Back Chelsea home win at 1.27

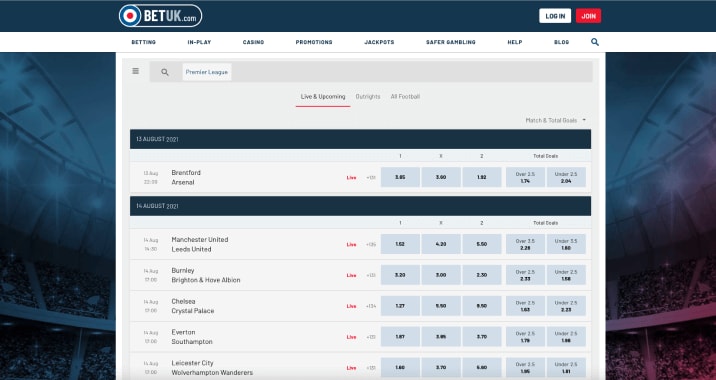(x=400, y=306)
